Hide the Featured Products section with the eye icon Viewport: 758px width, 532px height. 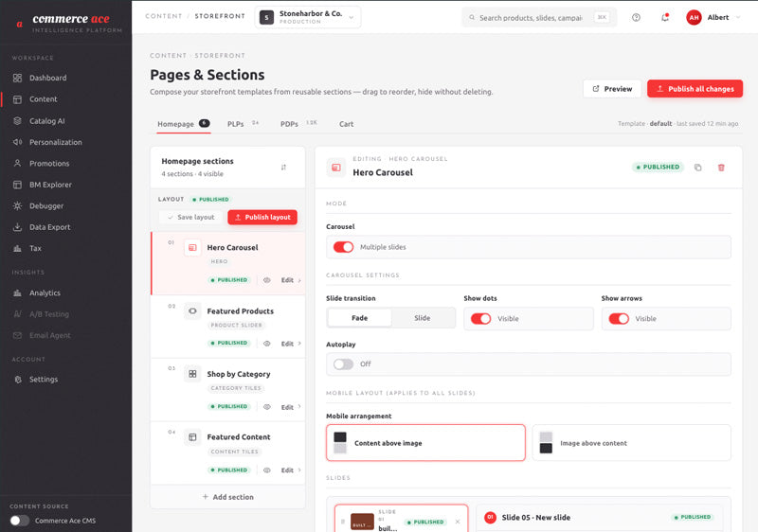click(267, 344)
